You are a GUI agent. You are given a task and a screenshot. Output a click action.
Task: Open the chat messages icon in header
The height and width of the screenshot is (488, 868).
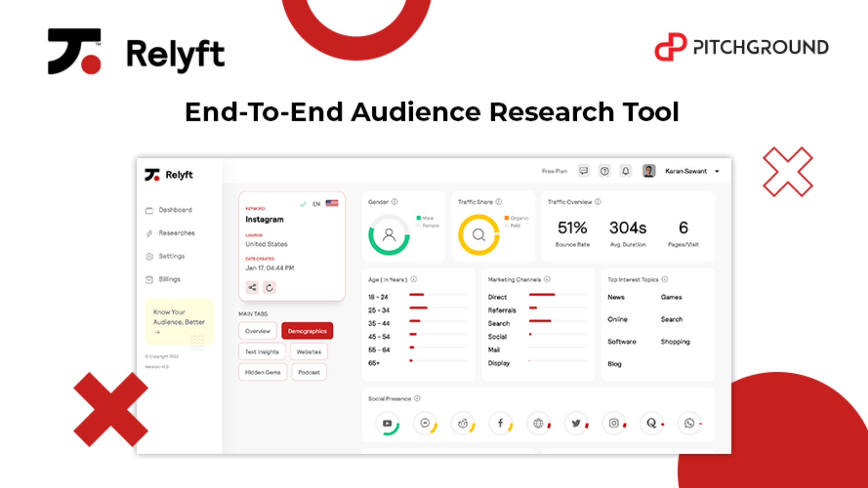click(x=584, y=171)
